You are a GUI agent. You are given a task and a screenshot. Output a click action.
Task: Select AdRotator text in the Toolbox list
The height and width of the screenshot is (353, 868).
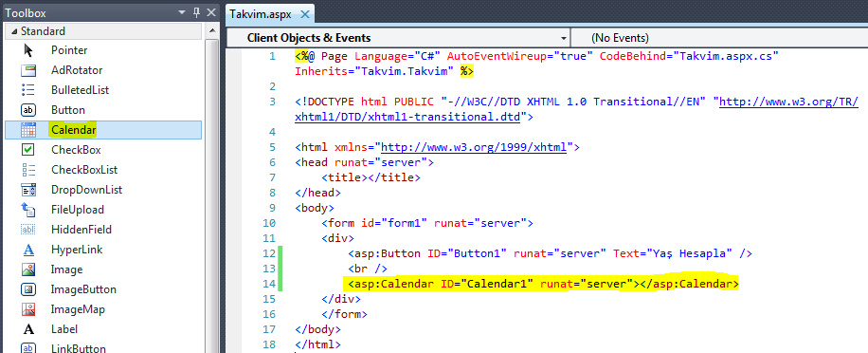point(77,70)
